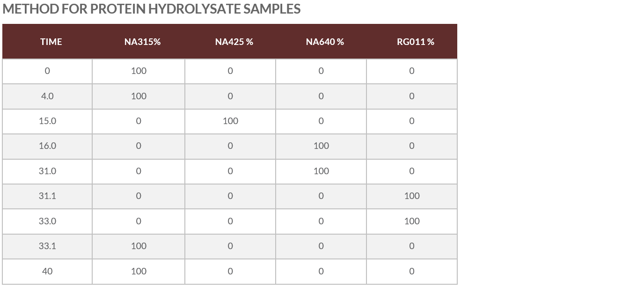644x288 pixels.
Task: Click NA640 % value 100 at time 16.0
Action: point(321,146)
